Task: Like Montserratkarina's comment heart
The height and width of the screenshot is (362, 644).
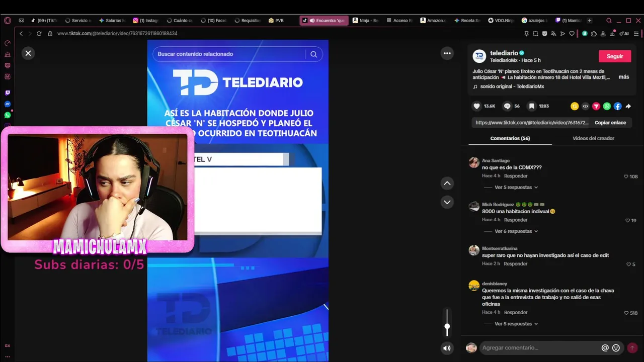Action: pyautogui.click(x=628, y=264)
